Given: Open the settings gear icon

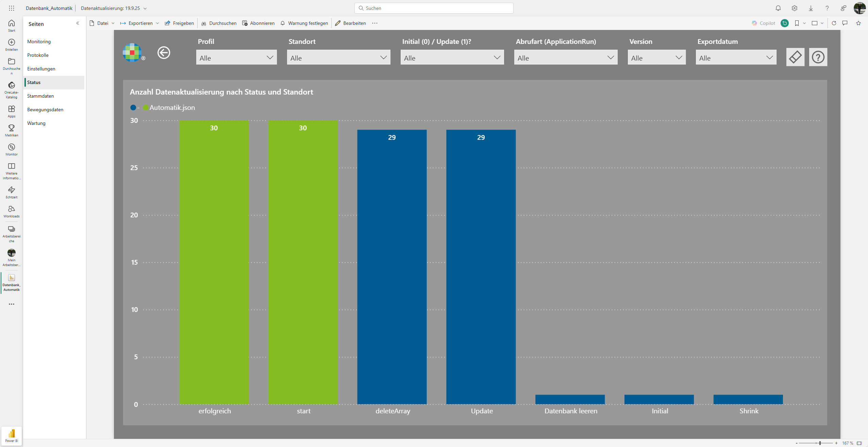Looking at the screenshot, I should click(795, 8).
